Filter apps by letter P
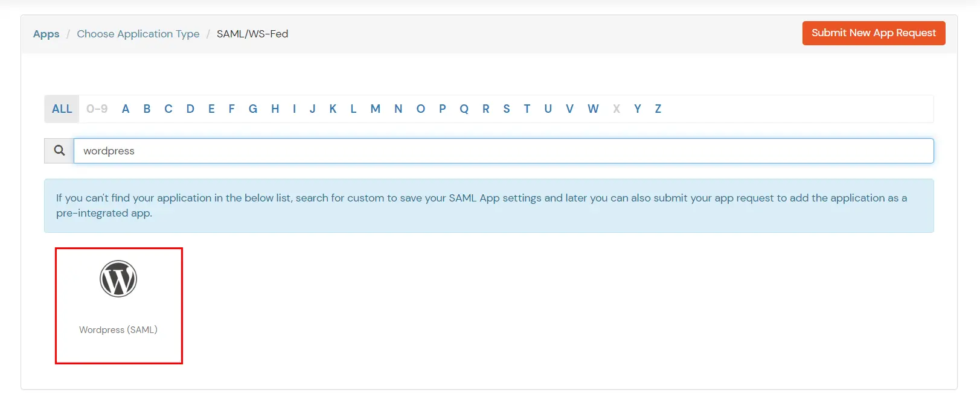This screenshot has height=406, width=980. [443, 109]
